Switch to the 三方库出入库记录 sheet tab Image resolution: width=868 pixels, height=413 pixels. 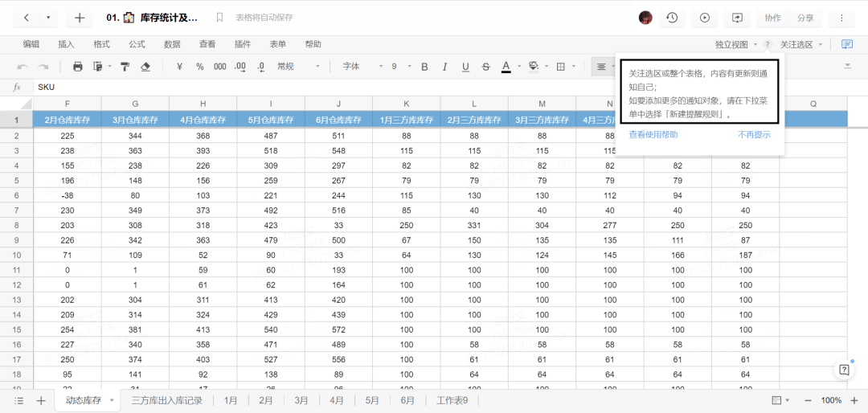[167, 400]
